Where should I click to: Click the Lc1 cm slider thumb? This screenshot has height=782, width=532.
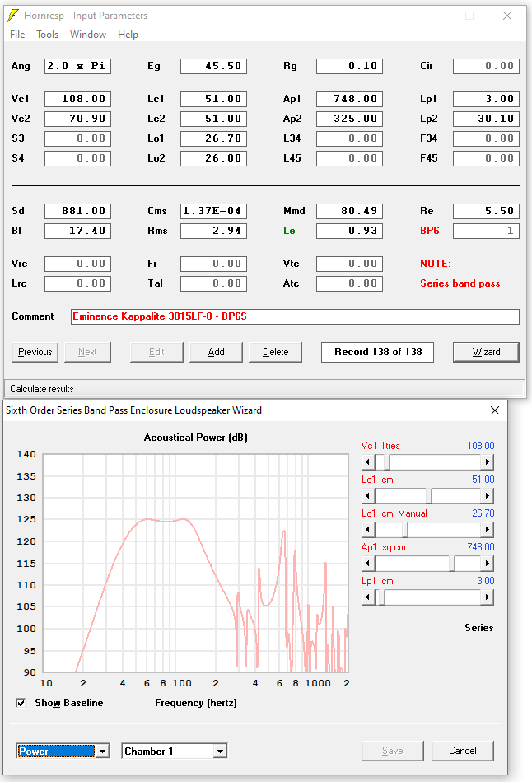(x=429, y=496)
